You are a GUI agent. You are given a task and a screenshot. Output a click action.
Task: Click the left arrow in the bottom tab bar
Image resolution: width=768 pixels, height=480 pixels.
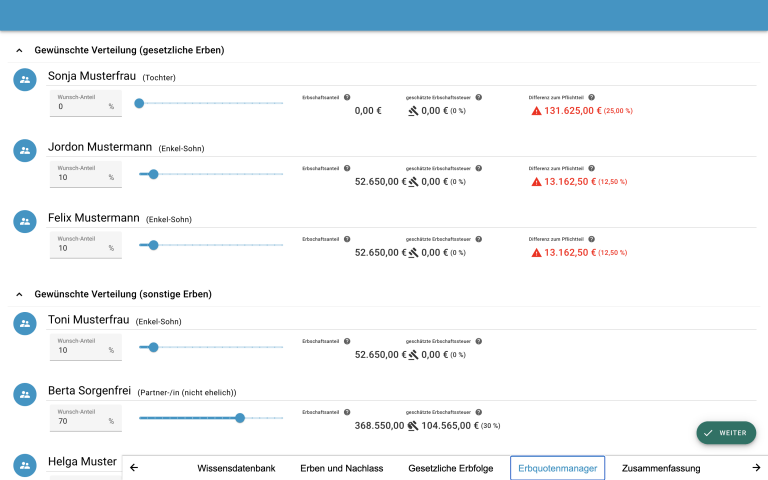click(134, 467)
